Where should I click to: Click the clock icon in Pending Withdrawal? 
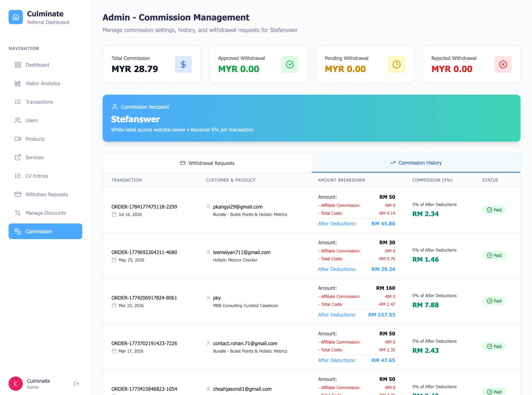pyautogui.click(x=397, y=64)
